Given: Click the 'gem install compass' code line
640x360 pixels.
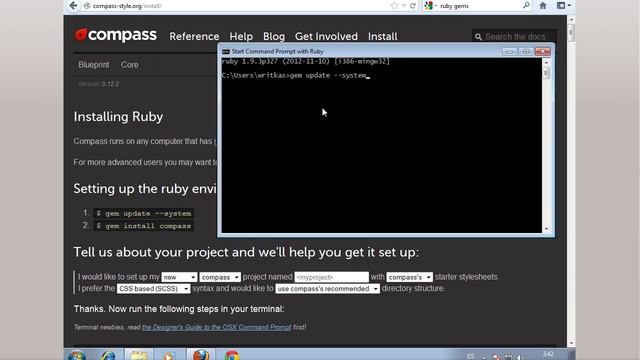Looking at the screenshot, I should 144,226.
